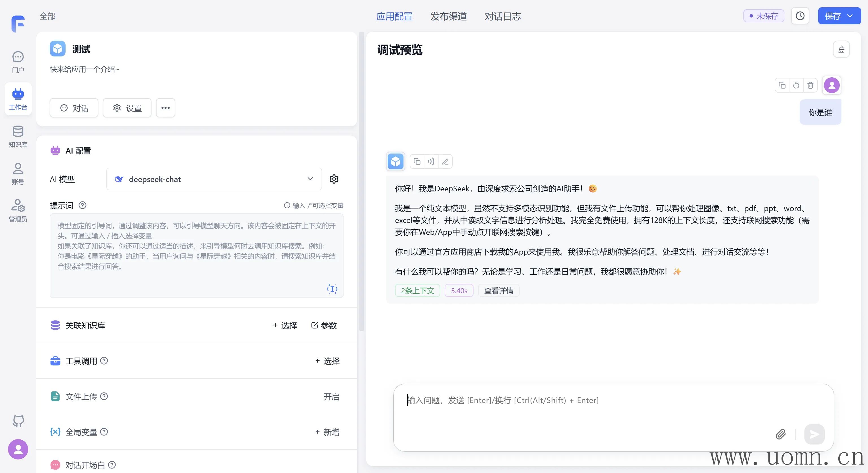This screenshot has height=473, width=868.
Task: Play the AI response read-aloud audio
Action: point(431,162)
